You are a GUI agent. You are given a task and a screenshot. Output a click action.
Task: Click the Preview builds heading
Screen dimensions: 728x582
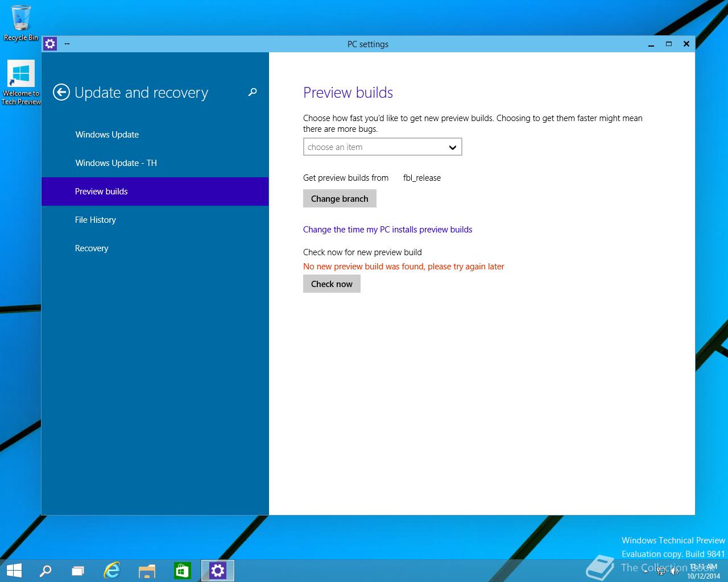348,93
